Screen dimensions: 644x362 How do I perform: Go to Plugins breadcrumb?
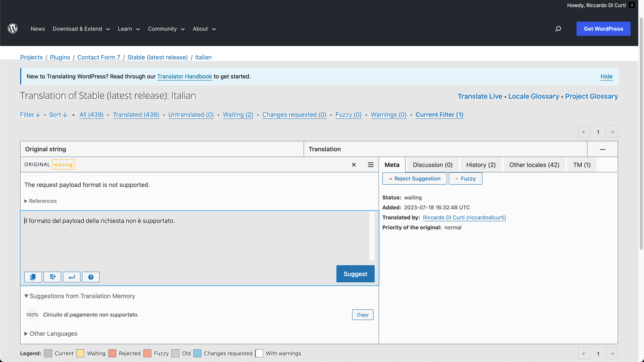(60, 57)
